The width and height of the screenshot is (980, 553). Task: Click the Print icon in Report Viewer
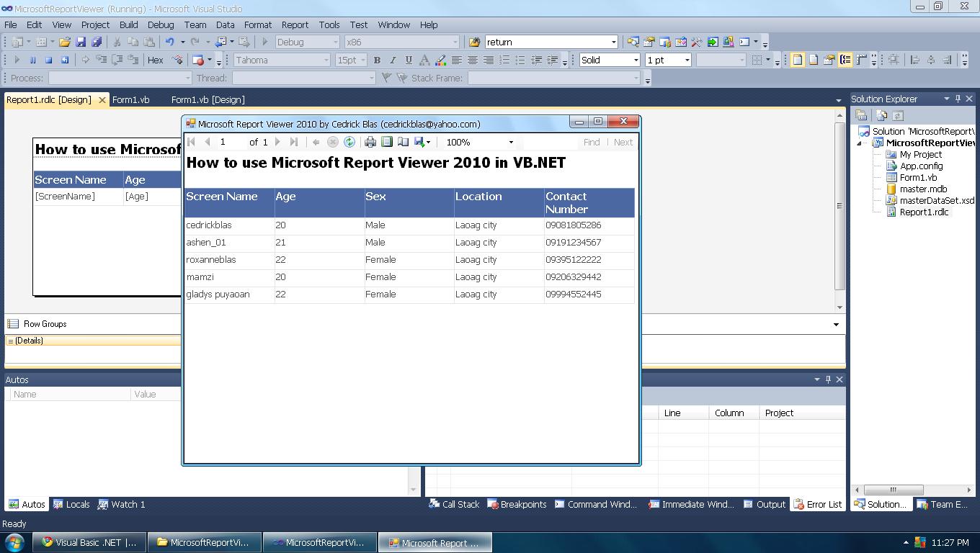(x=370, y=142)
